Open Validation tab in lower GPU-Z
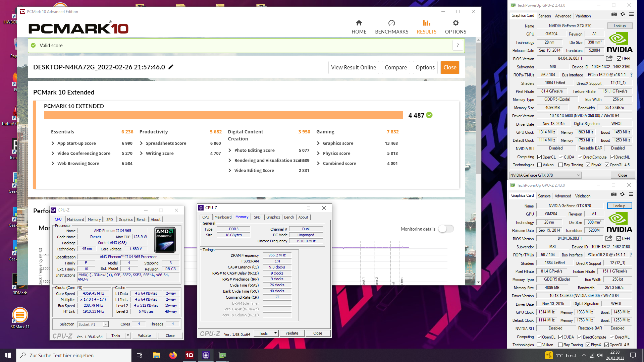 coord(583,196)
